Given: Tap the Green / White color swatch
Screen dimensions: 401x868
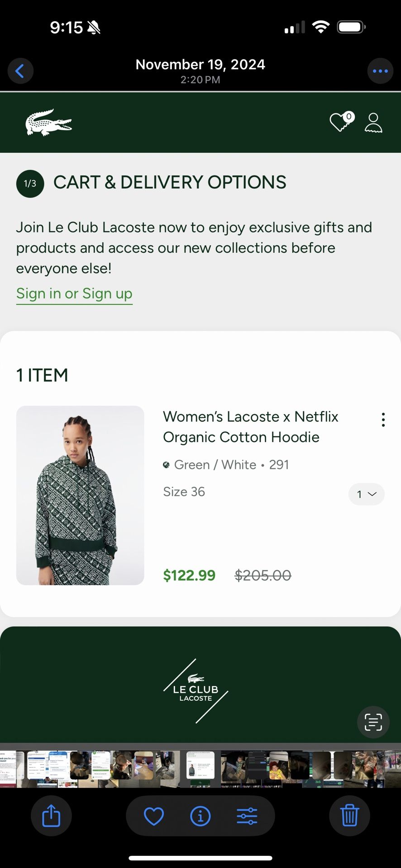Looking at the screenshot, I should tap(167, 465).
